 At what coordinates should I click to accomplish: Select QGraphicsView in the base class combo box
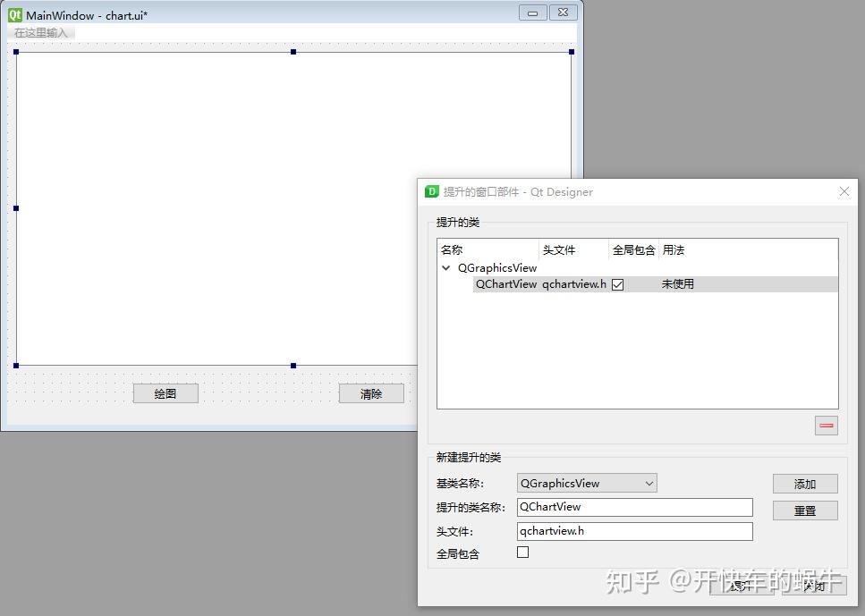(581, 482)
